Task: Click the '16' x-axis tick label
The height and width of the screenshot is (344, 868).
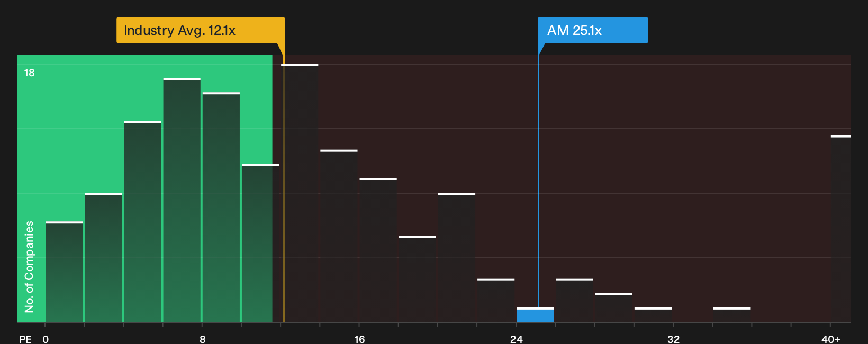Action: [359, 339]
